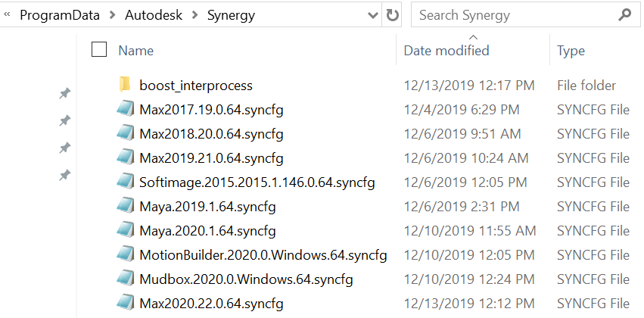644x318 pixels.
Task: Refresh the Synergy folder view
Action: coord(392,15)
